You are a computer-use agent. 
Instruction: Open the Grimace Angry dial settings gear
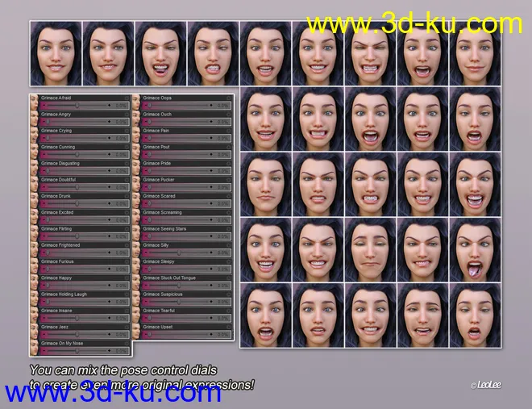coord(127,115)
